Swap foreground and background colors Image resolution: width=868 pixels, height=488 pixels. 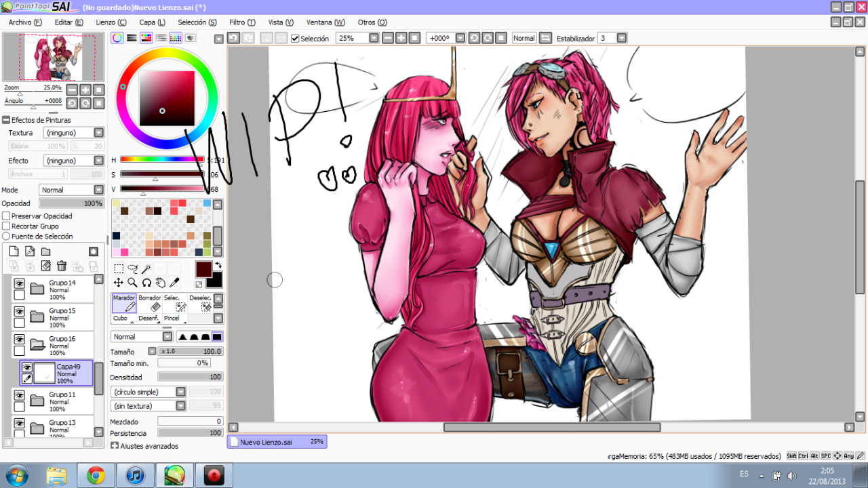point(218,265)
